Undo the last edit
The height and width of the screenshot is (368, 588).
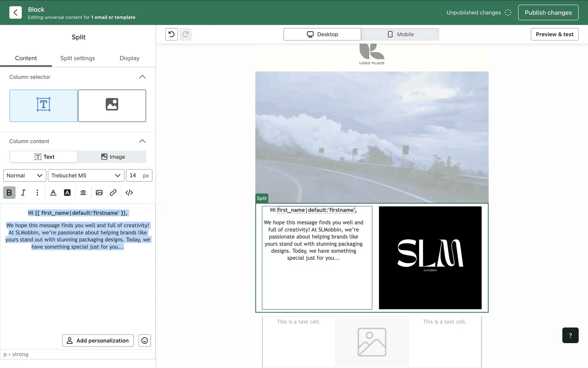pos(171,34)
